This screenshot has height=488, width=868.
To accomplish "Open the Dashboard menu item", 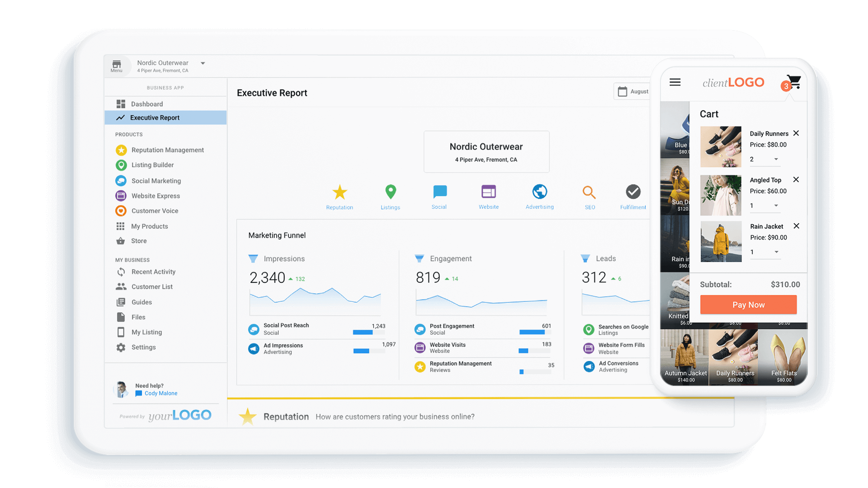I will coord(146,103).
